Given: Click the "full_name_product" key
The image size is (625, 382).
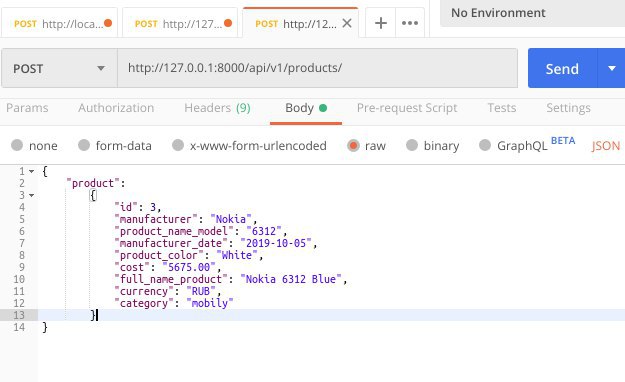Looking at the screenshot, I should coord(171,279).
